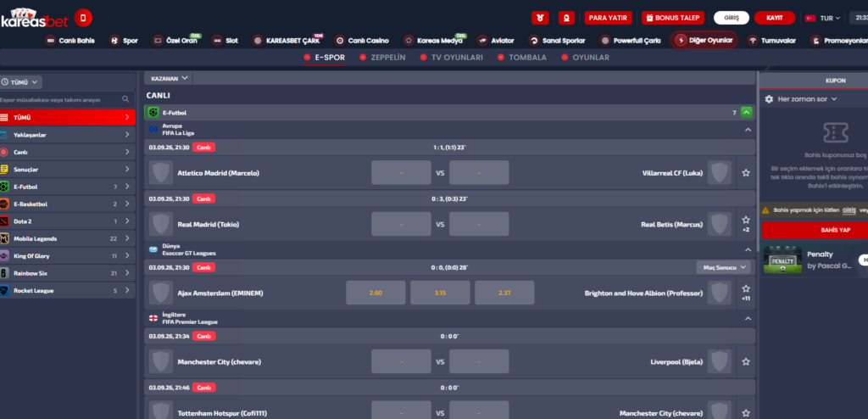Click the England flag icon

(153, 318)
